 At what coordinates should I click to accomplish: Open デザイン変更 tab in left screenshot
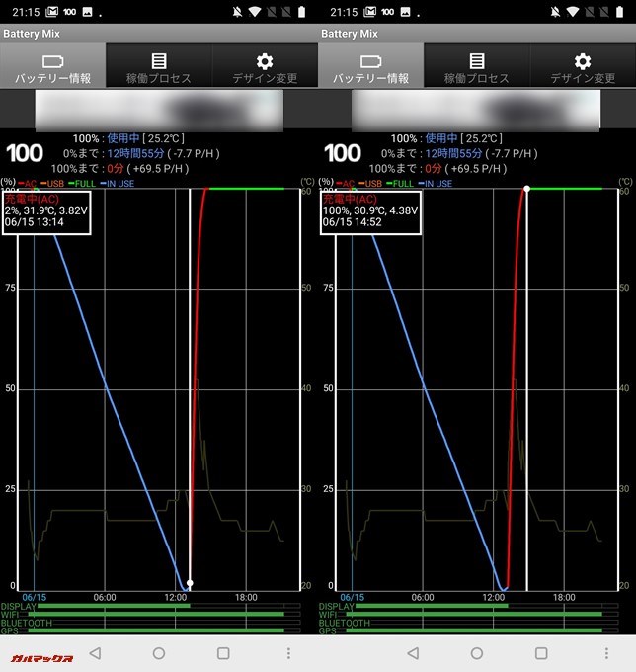(265, 66)
